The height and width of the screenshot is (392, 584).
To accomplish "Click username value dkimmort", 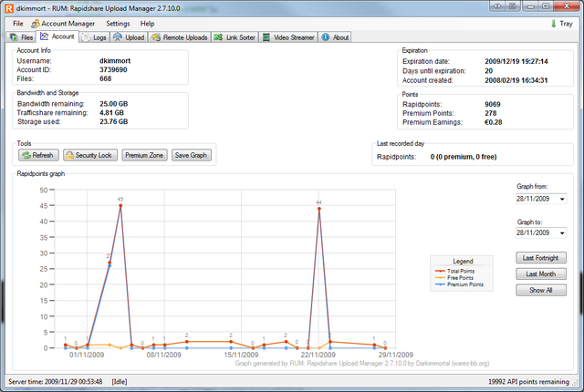I will tap(115, 60).
